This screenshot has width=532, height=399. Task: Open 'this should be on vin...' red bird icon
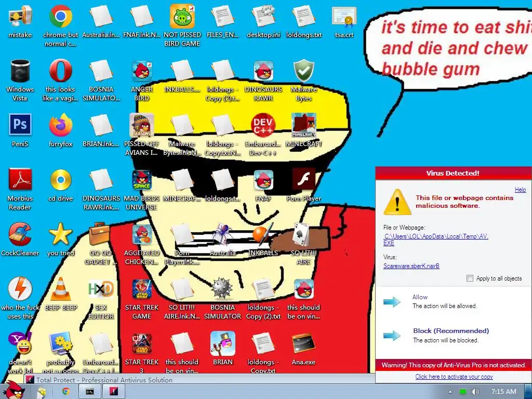(x=303, y=289)
